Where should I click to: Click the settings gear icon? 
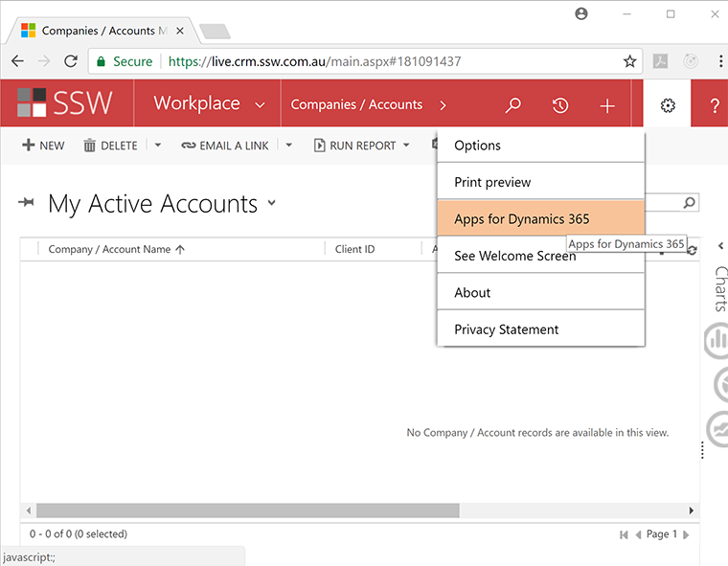click(x=668, y=105)
